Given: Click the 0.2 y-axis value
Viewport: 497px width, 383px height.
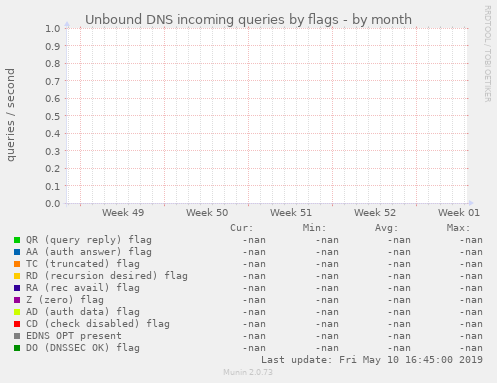Looking at the screenshot, I should click(x=53, y=169).
